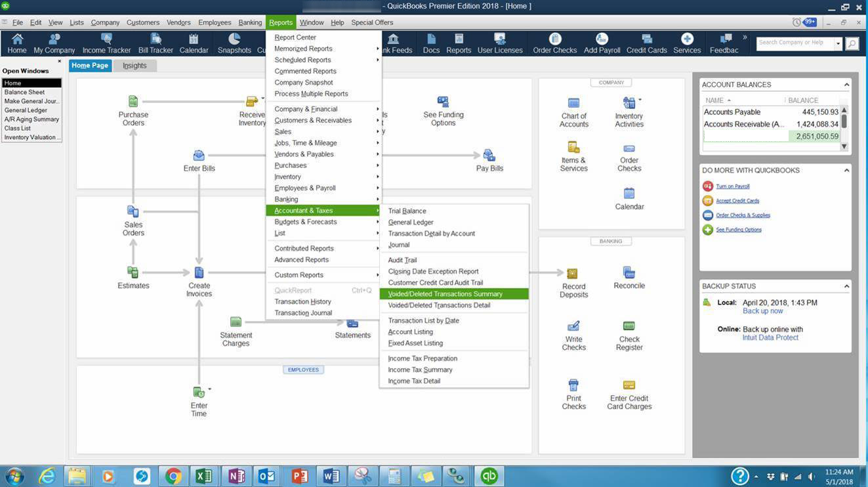Click the Turn on Payroll link
The image size is (868, 487).
pyautogui.click(x=733, y=186)
